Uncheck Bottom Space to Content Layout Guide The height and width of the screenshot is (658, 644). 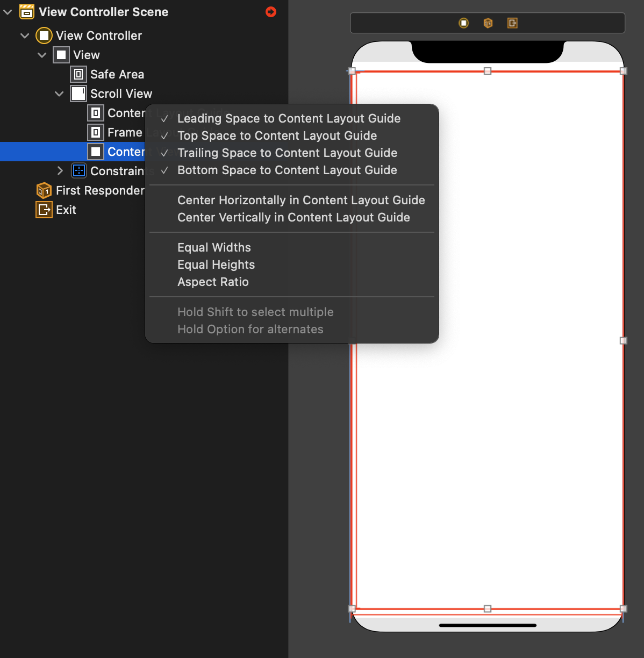[x=292, y=170]
